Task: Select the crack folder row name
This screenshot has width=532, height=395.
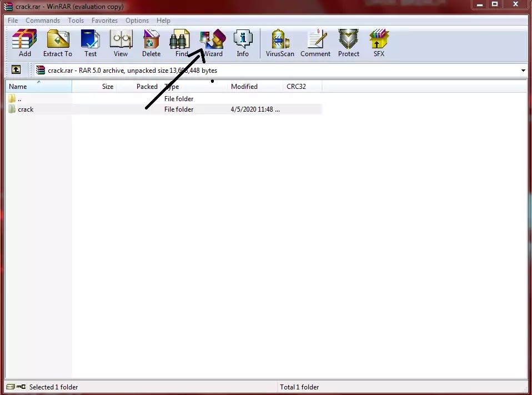Action: coord(26,109)
